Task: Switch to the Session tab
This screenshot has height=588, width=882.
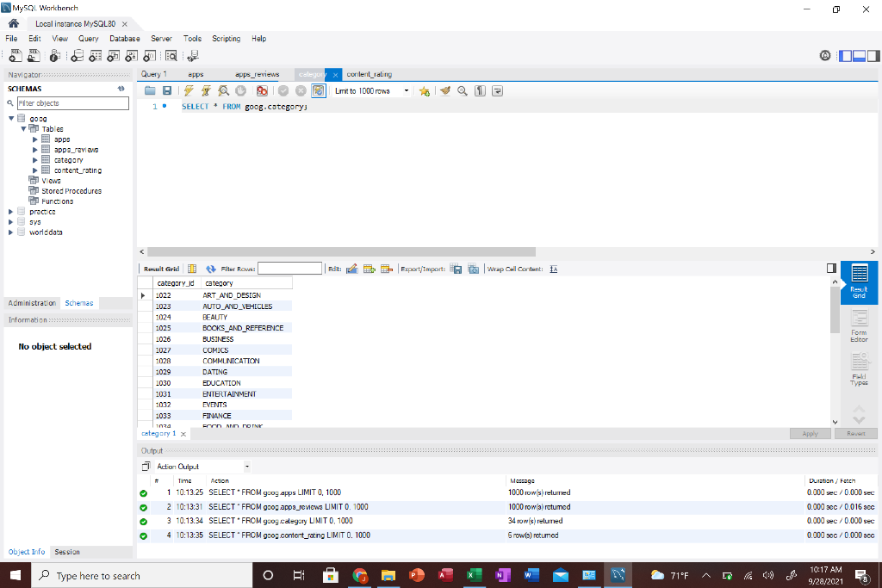Action: (x=67, y=552)
